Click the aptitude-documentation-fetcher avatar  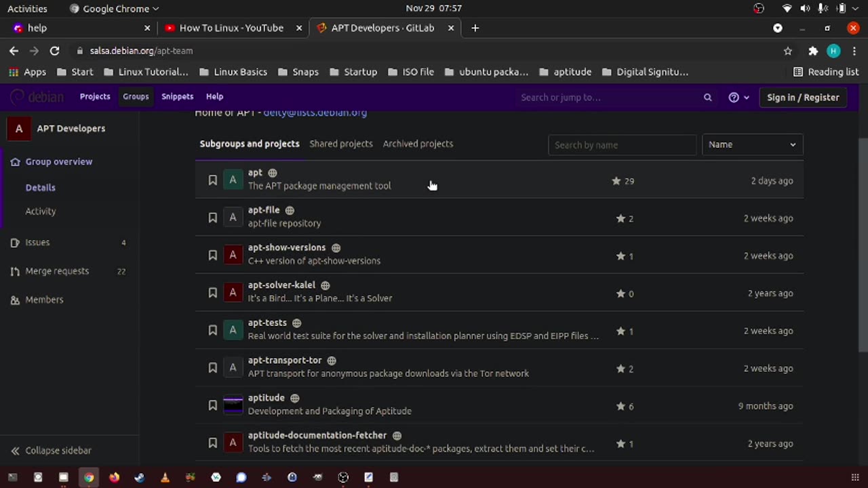point(233,443)
